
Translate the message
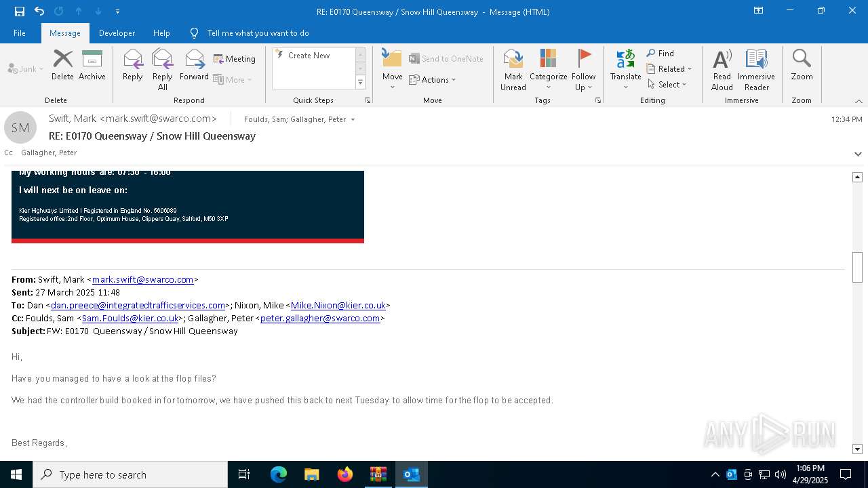tap(625, 69)
